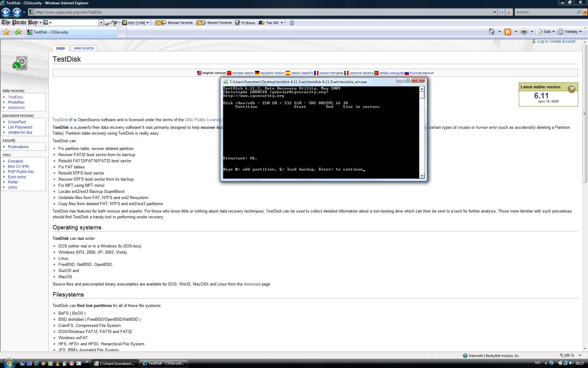Screen dimensions: 588x368
Task: Stop page loading with the red X
Action: [x=509, y=12]
